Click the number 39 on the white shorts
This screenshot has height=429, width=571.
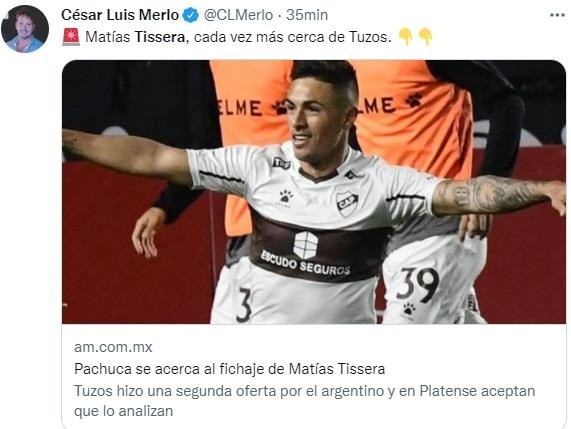[x=417, y=285]
